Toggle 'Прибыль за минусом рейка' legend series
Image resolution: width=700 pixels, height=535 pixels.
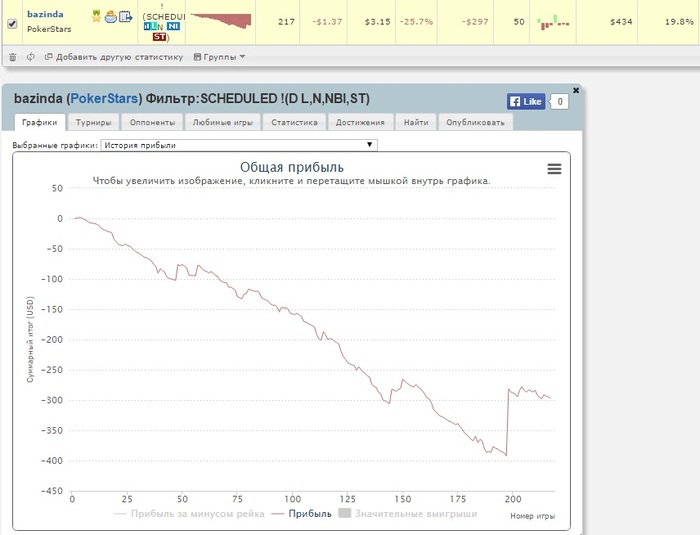click(189, 514)
